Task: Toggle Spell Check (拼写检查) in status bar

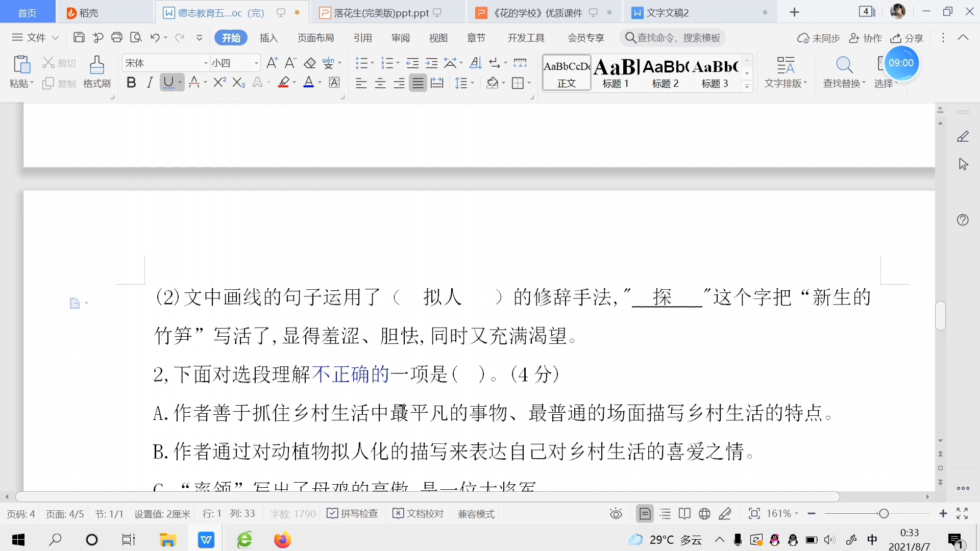Action: point(353,514)
